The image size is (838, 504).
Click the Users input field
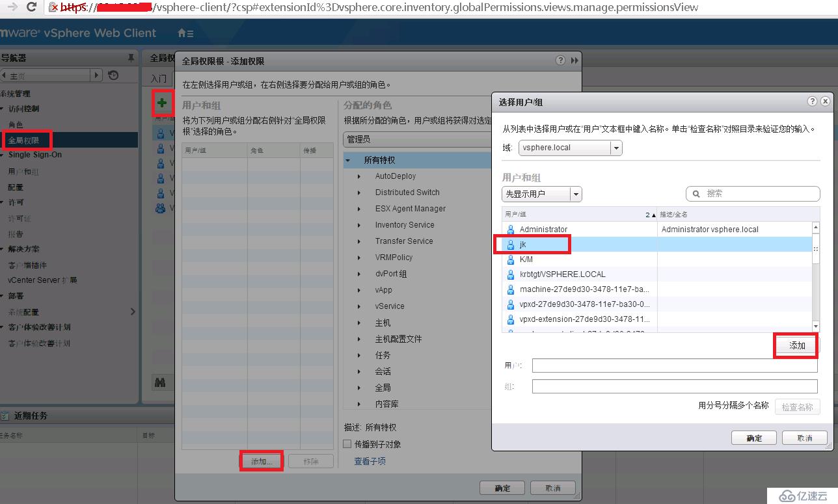(675, 365)
